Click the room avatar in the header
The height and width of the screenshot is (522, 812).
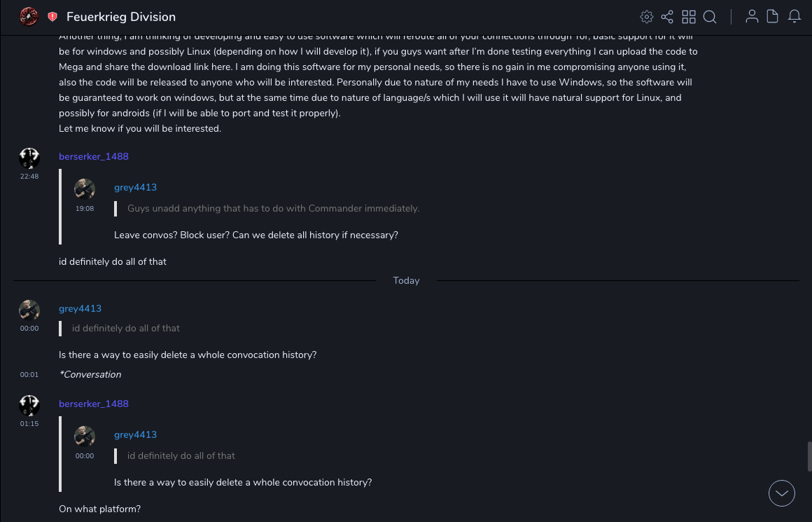click(29, 16)
